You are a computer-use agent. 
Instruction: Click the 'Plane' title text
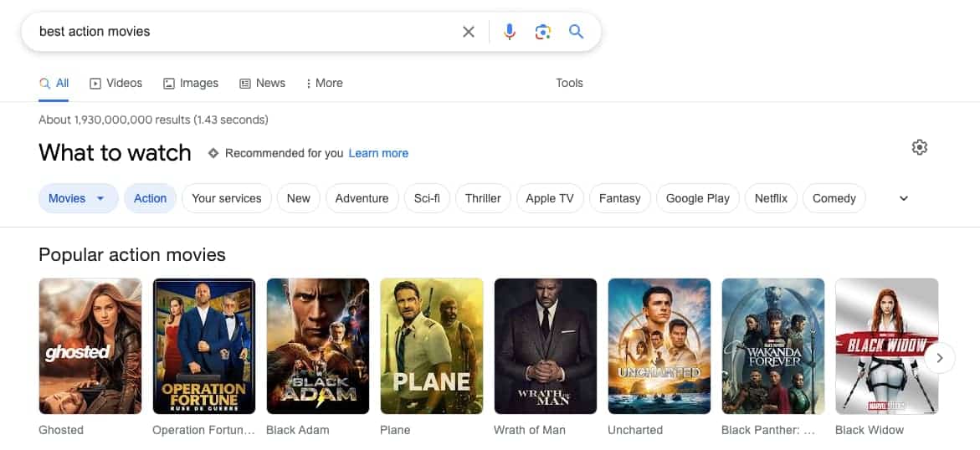point(395,430)
